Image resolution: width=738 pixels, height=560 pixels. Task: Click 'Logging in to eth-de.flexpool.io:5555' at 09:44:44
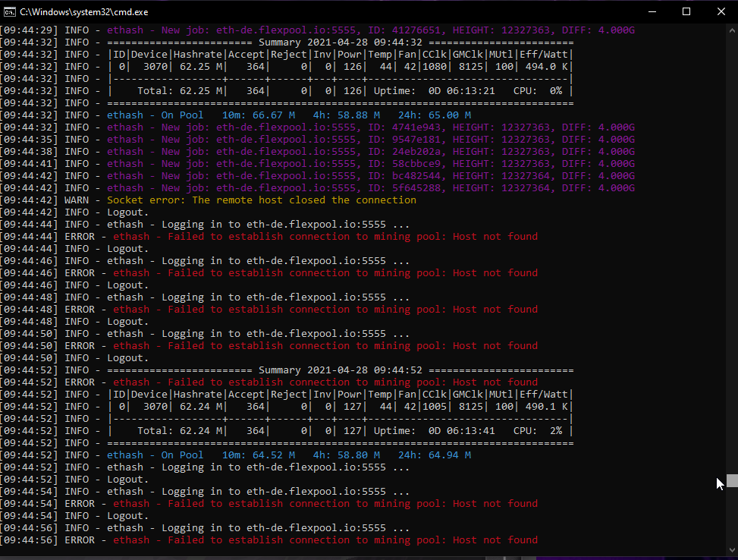click(x=274, y=225)
